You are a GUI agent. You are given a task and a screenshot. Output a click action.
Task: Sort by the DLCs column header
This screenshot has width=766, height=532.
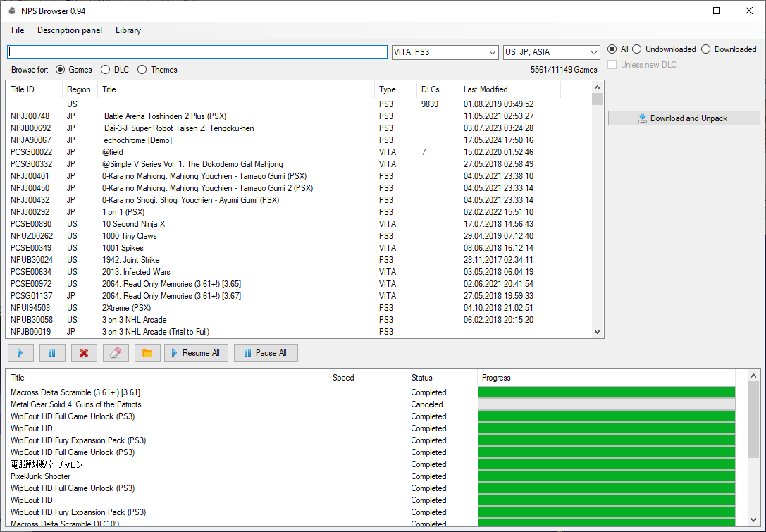coord(438,89)
